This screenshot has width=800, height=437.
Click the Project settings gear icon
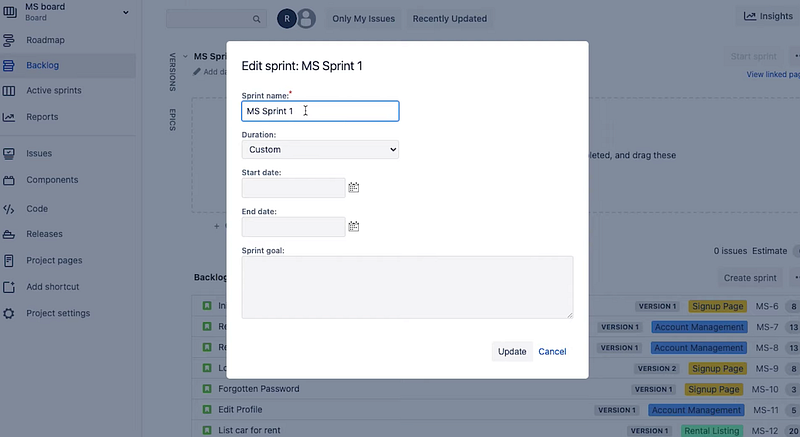[9, 314]
